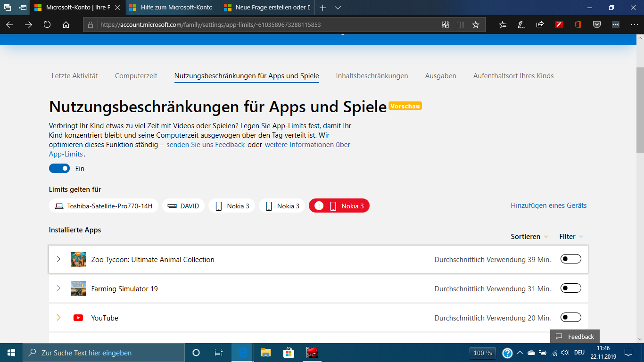Open the speaker volume tray icon

click(565, 353)
